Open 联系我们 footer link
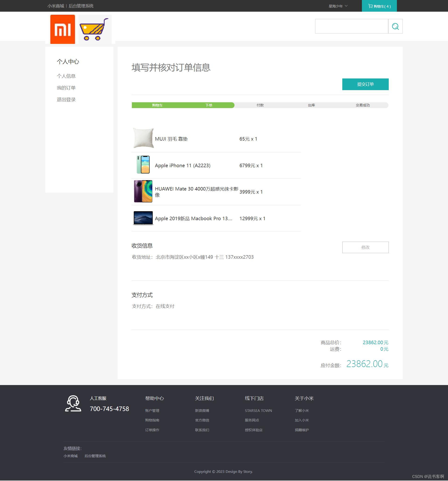Screen dimensions: 448x481 [x=202, y=430]
